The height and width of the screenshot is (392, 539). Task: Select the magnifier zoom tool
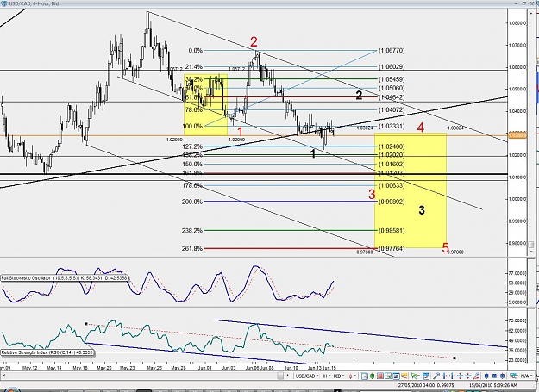pyautogui.click(x=436, y=376)
